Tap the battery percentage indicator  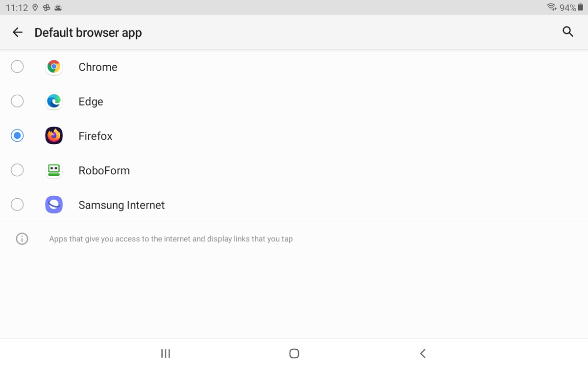567,8
